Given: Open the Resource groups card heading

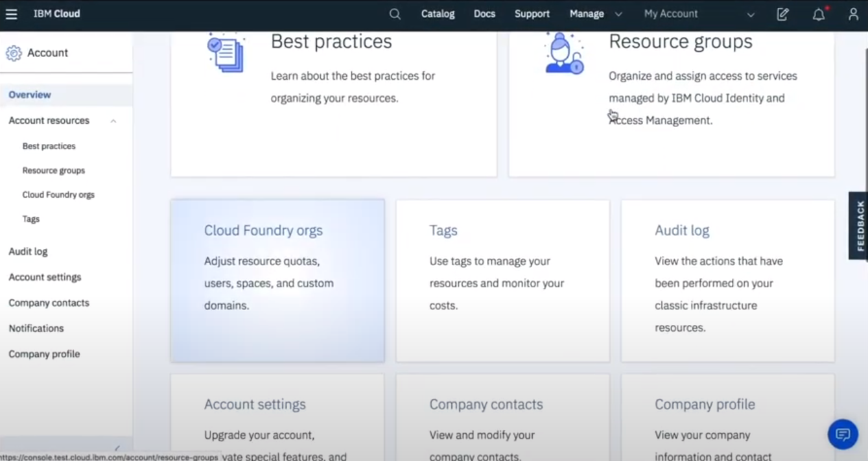Looking at the screenshot, I should [x=681, y=41].
